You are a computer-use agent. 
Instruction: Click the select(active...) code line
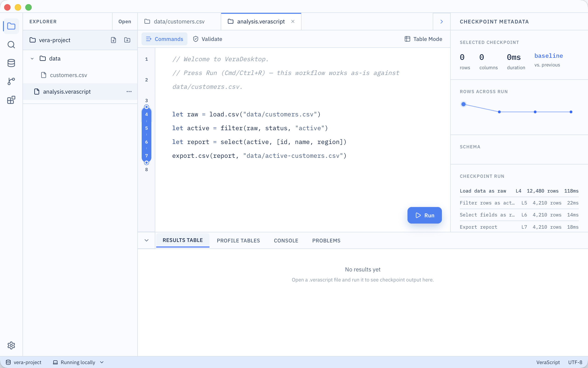click(259, 142)
